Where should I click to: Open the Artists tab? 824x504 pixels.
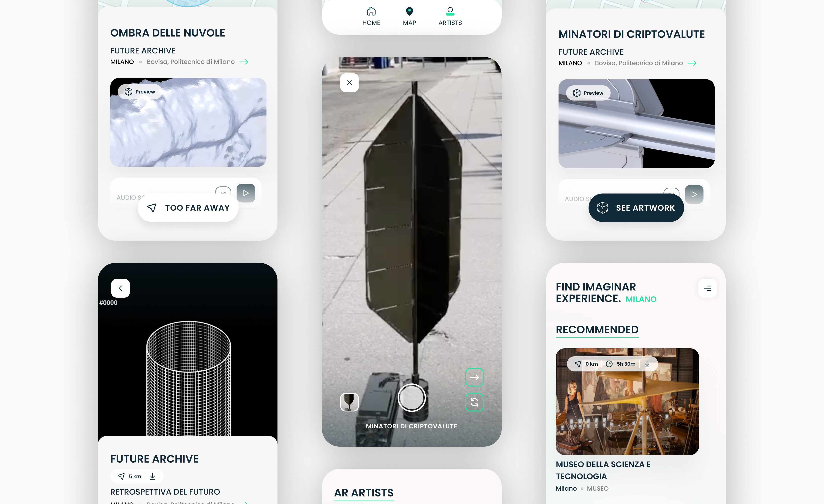click(450, 16)
